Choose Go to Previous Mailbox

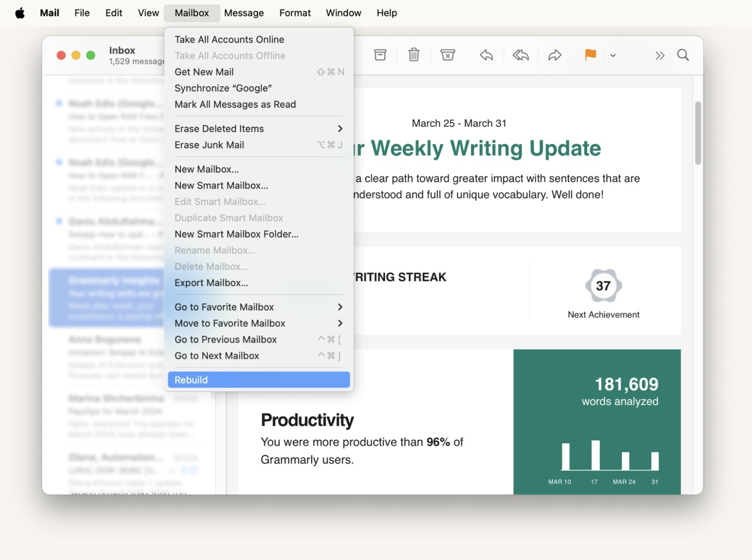259,340
